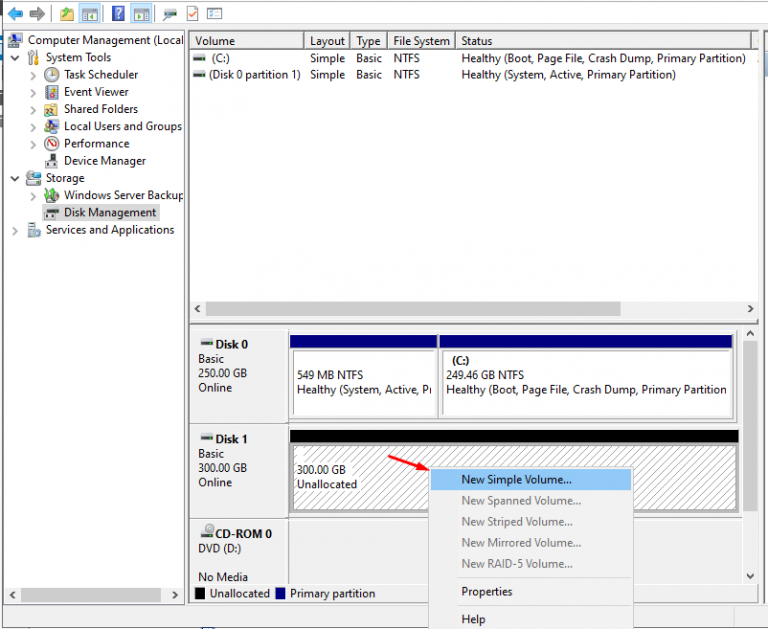Click Help in the context menu
This screenshot has width=768, height=629.
[x=473, y=619]
